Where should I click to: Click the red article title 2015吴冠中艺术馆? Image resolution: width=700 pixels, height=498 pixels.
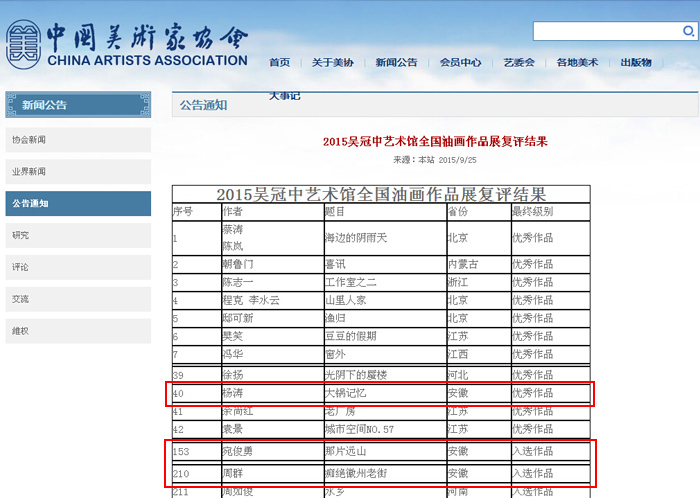click(435, 141)
